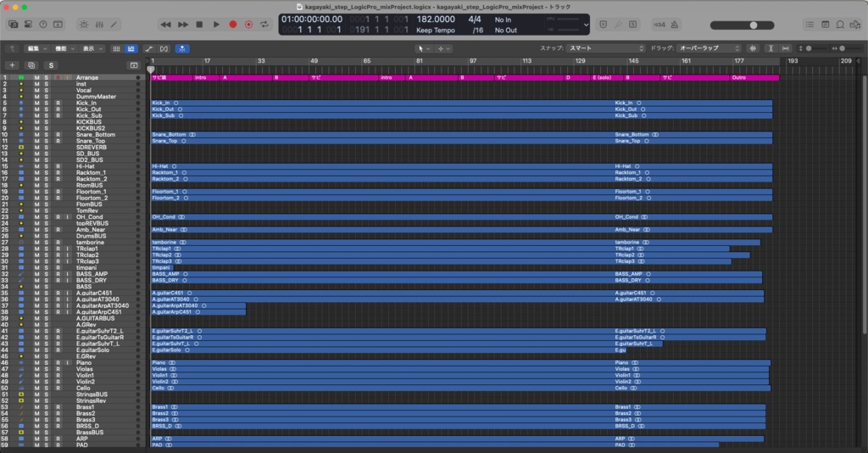868x453 pixels.
Task: Open Quick Help question mark icon
Action: point(43,25)
